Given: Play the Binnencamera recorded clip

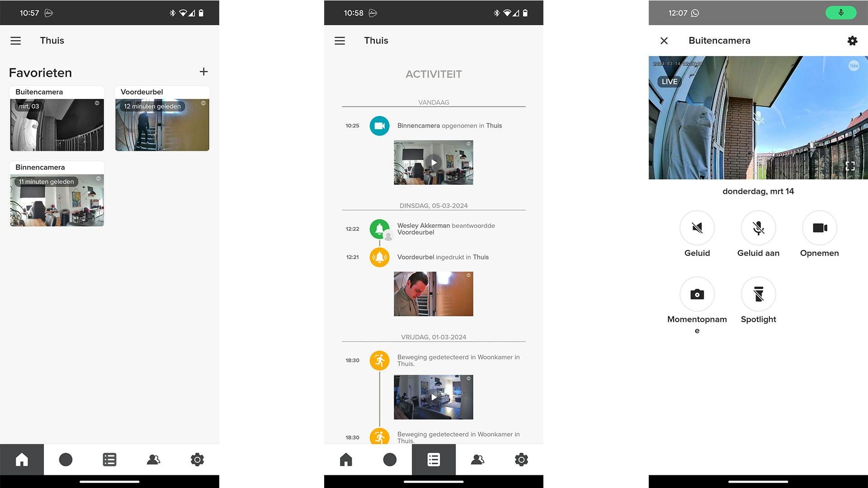Looking at the screenshot, I should (x=433, y=163).
